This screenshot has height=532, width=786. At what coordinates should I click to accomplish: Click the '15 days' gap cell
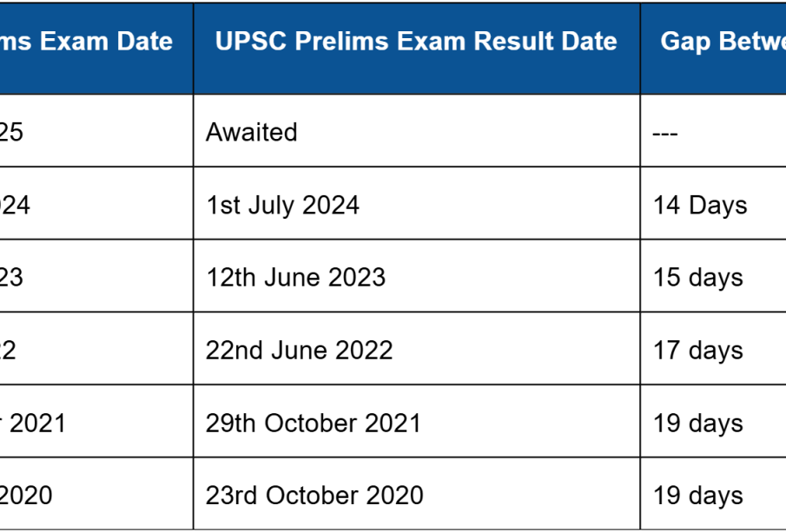[713, 276]
